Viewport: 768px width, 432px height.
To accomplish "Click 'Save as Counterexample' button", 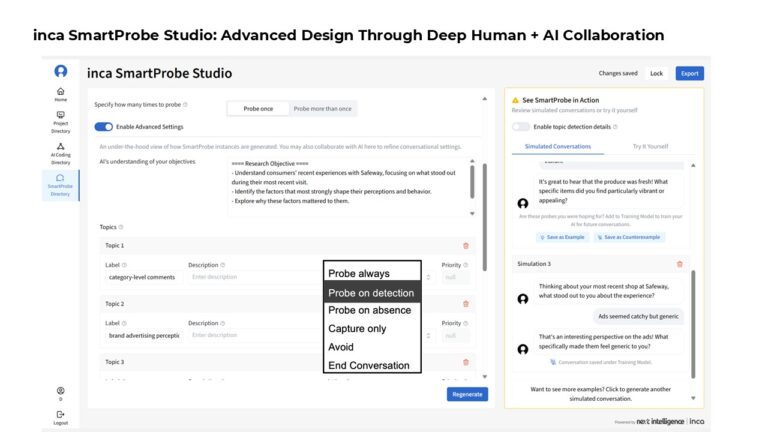I will 628,237.
